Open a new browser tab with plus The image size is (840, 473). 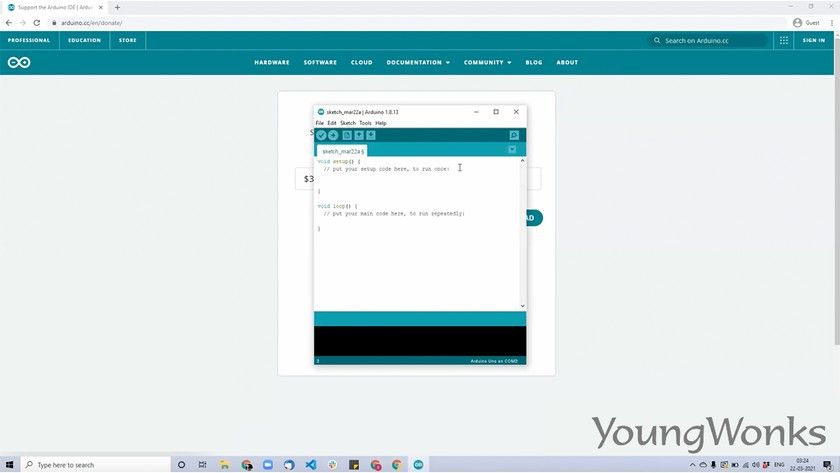click(x=117, y=7)
